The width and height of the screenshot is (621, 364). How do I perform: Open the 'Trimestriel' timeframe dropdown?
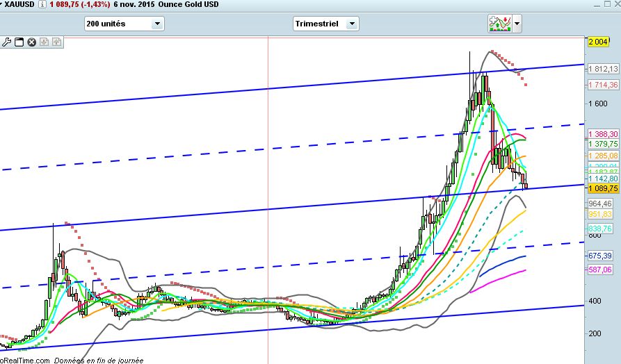point(326,24)
